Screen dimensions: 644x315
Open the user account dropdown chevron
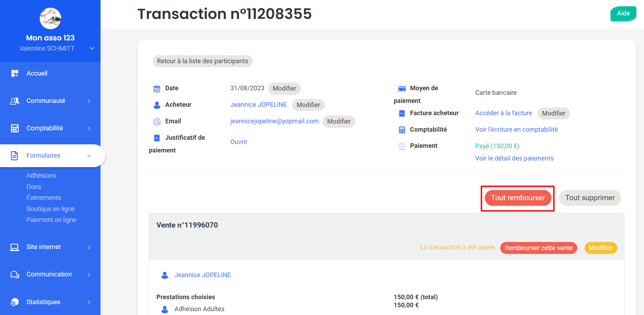[x=92, y=48]
